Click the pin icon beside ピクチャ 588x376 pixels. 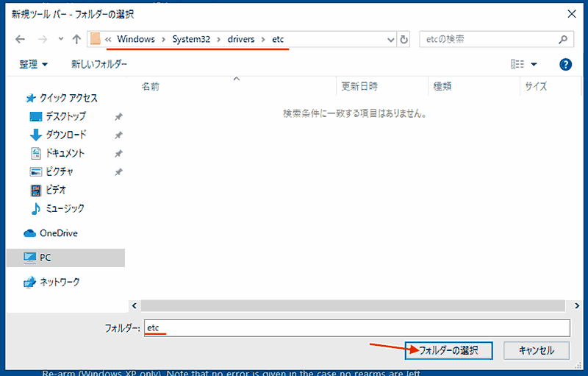[118, 172]
